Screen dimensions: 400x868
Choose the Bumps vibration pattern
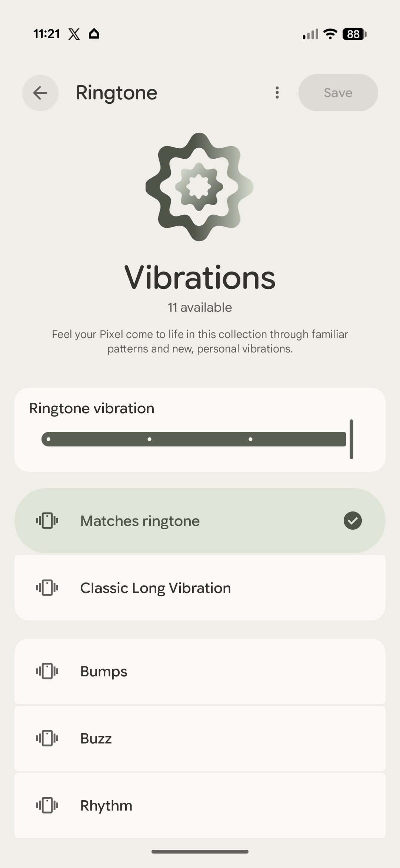pos(200,671)
